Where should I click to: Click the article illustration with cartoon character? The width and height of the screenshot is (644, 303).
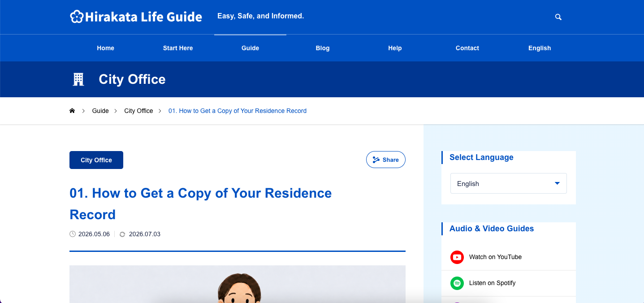(x=238, y=284)
